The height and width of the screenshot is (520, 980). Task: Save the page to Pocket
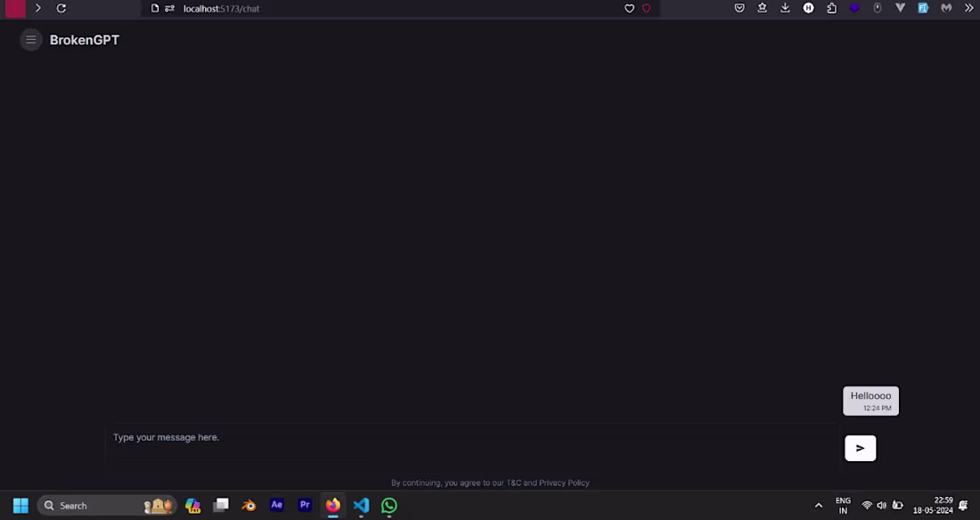739,8
